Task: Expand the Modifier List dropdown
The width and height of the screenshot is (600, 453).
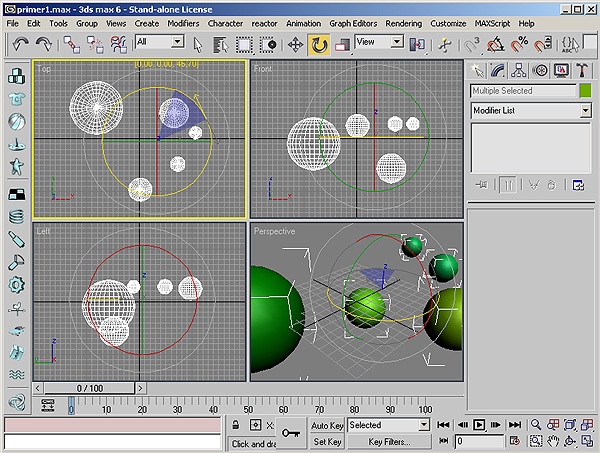Action: [585, 111]
